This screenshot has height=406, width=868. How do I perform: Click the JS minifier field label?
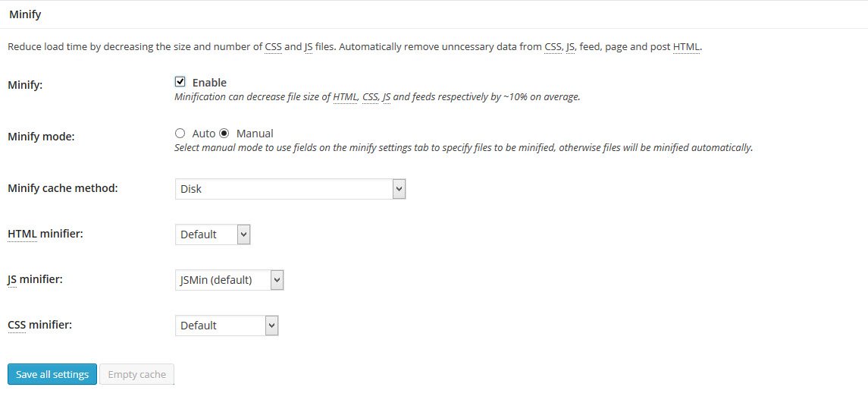(x=35, y=279)
